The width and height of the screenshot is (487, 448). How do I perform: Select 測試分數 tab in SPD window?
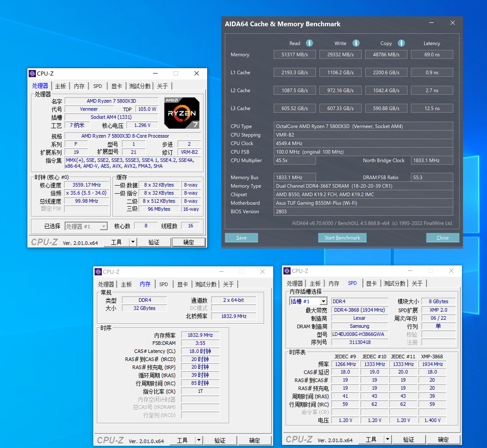pos(394,283)
